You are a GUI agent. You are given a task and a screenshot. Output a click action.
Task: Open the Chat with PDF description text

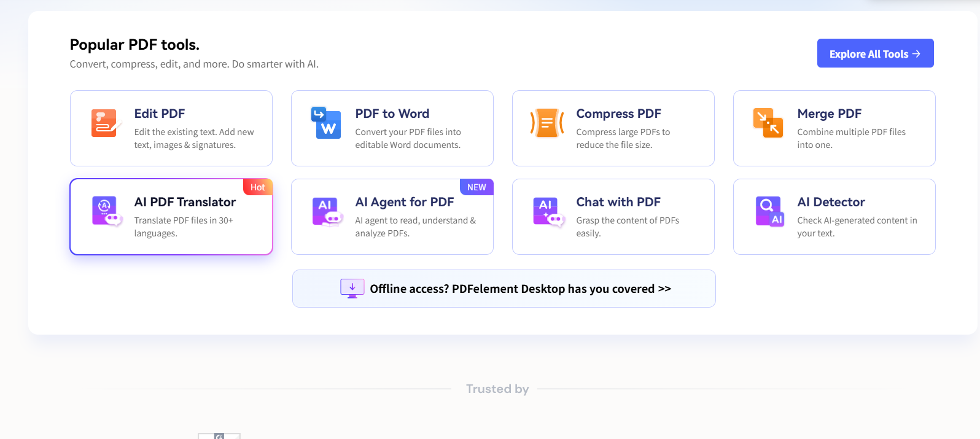(627, 227)
